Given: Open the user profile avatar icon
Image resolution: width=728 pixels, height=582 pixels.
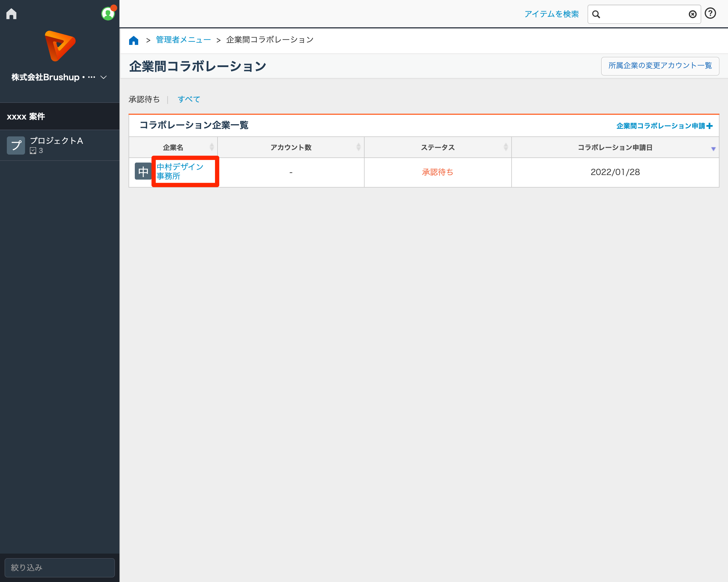Looking at the screenshot, I should coord(108,14).
